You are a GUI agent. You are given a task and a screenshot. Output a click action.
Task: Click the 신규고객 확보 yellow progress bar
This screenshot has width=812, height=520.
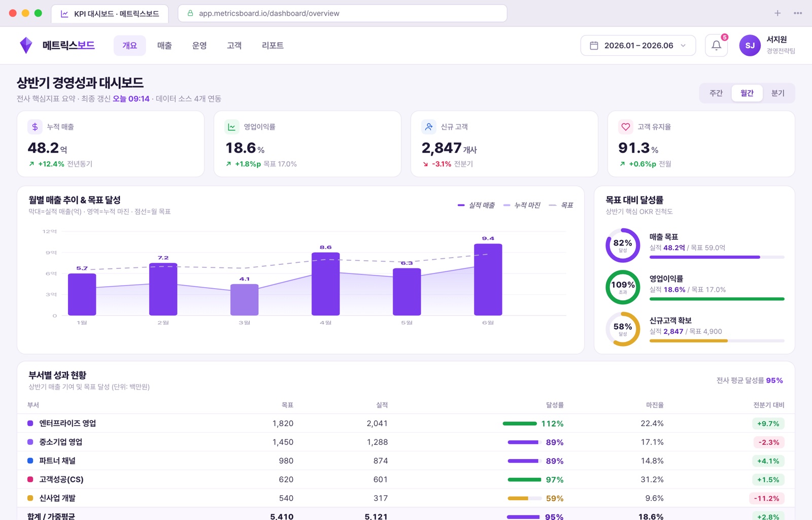click(x=717, y=341)
